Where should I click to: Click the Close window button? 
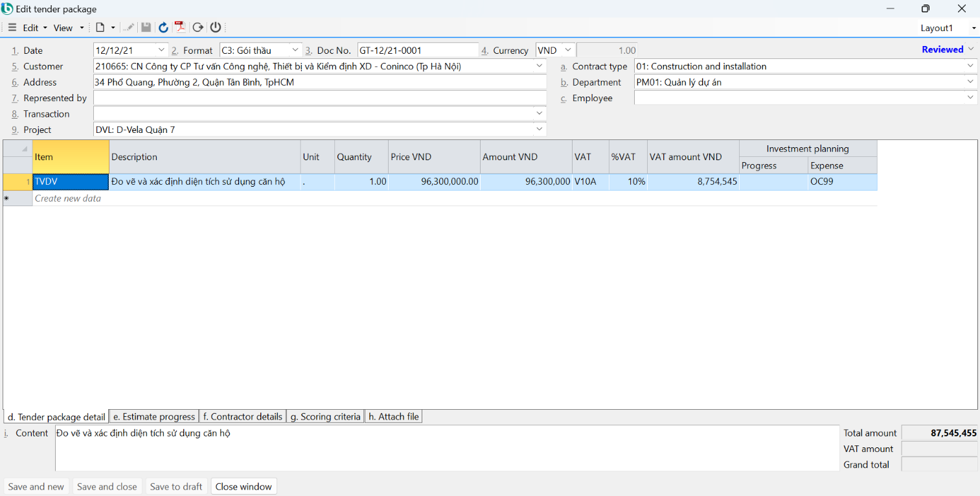[244, 486]
